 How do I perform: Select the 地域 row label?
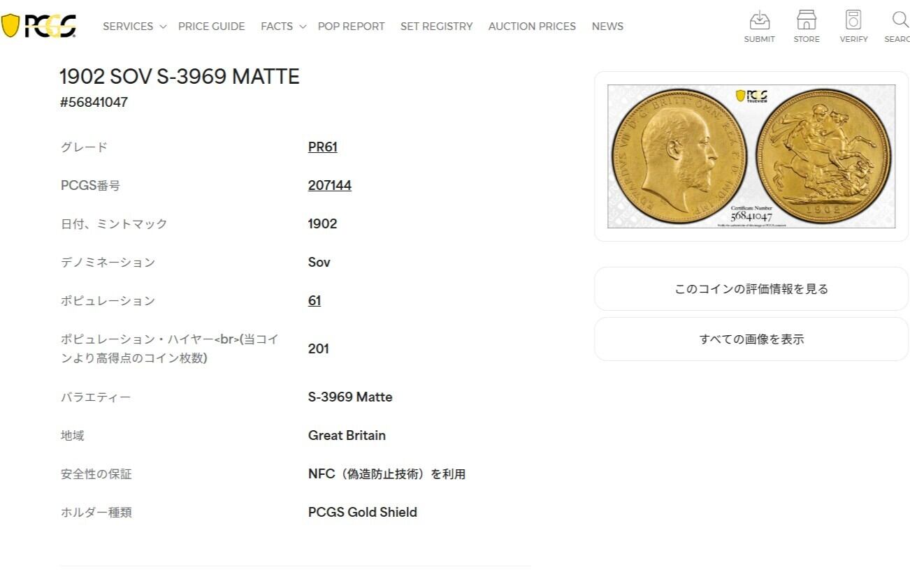[73, 435]
